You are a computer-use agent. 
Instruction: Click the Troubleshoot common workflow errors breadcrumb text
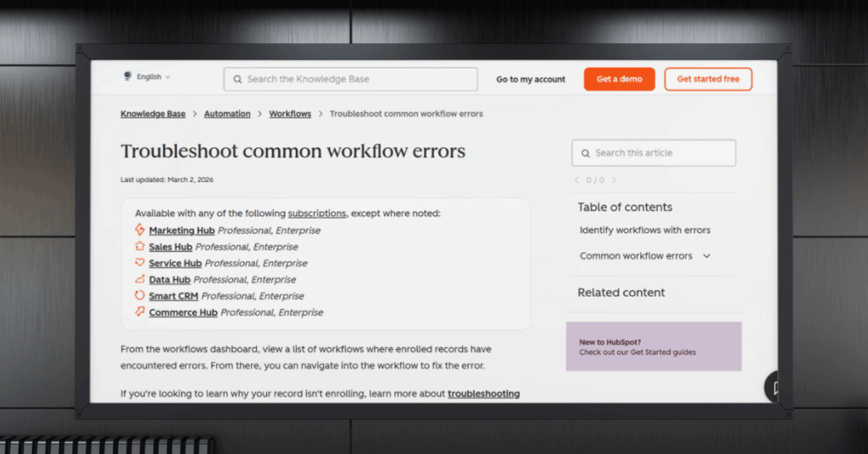(x=406, y=113)
